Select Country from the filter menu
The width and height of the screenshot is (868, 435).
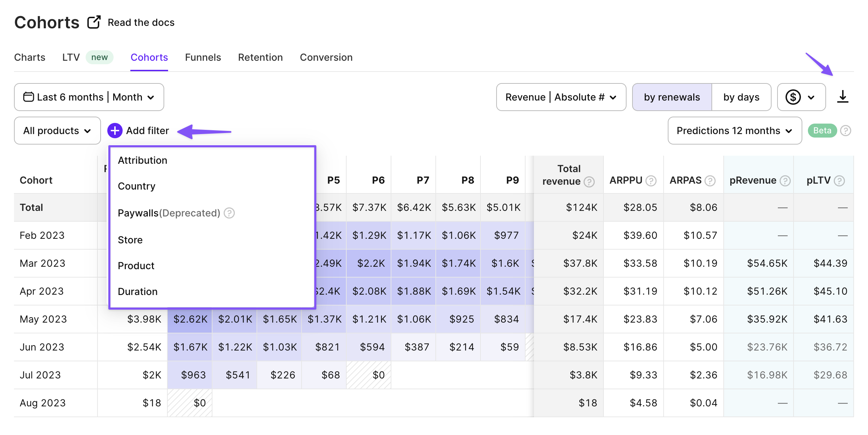[137, 186]
